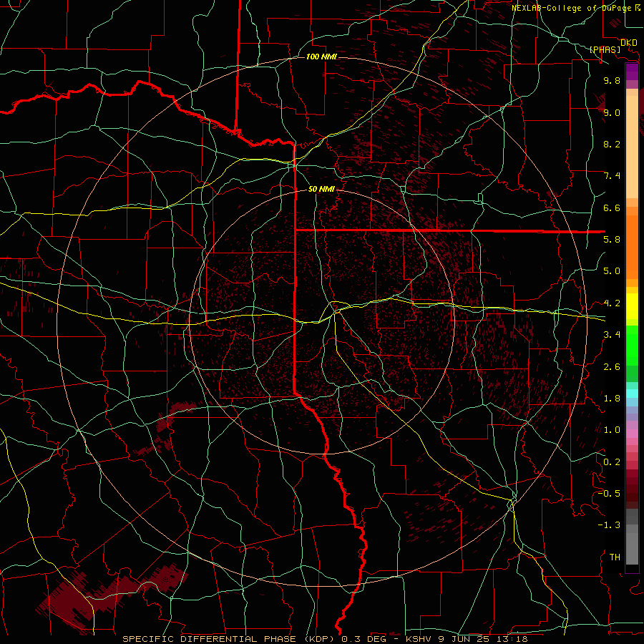
Task: Pick the cyan swatch near 1.8
Action: (x=632, y=394)
